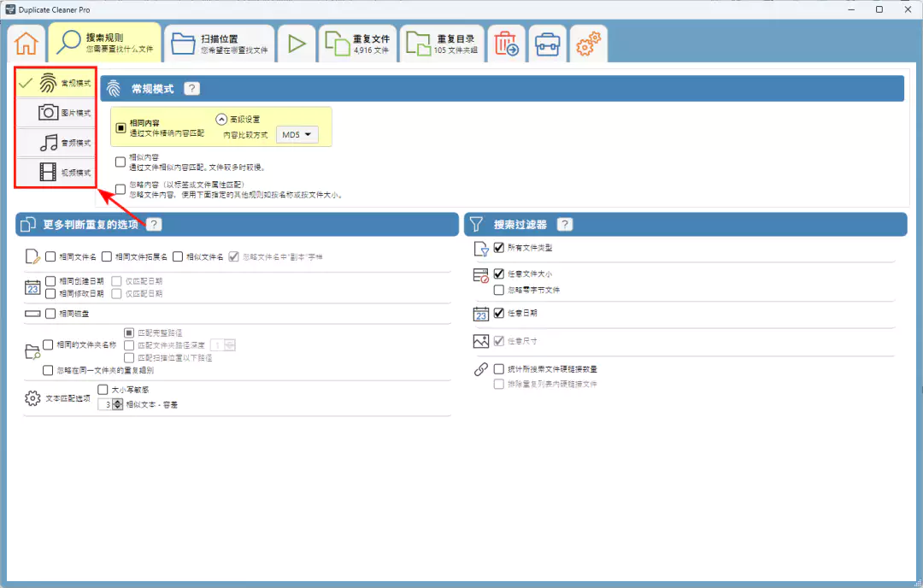Click the film strip video mode icon
The image size is (923, 588).
(48, 172)
